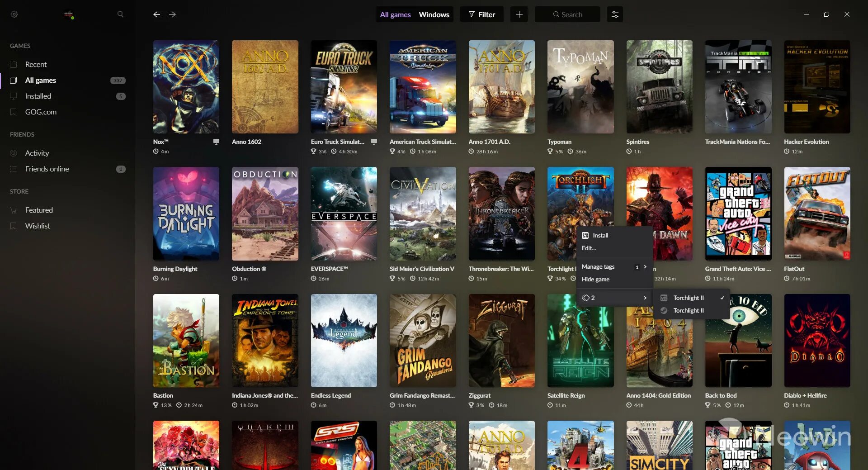Screen dimensions: 868x470
Task: Click the Recent sidebar icon
Action: click(x=14, y=64)
